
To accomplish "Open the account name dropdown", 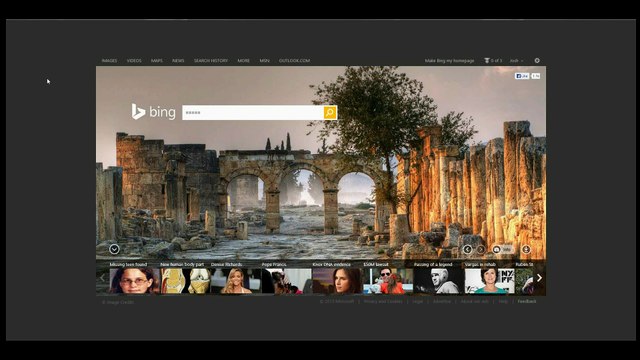I will point(516,61).
